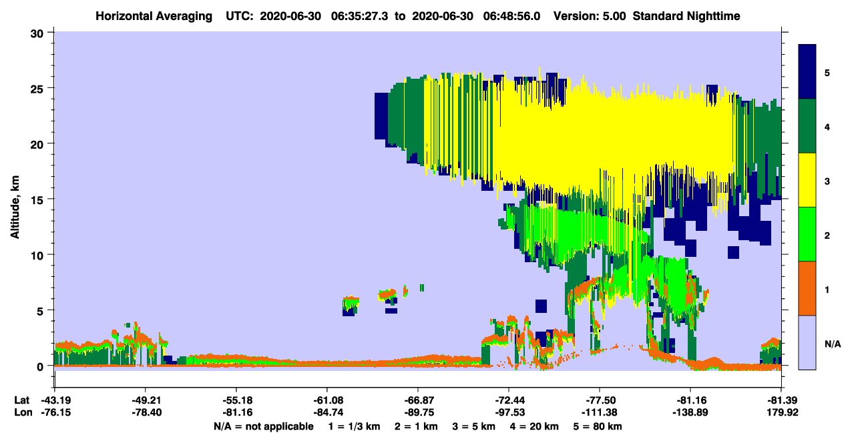Viewport: 868px width, 445px height.
Task: Click the y-axis tick label 30
Action: pyautogui.click(x=37, y=33)
